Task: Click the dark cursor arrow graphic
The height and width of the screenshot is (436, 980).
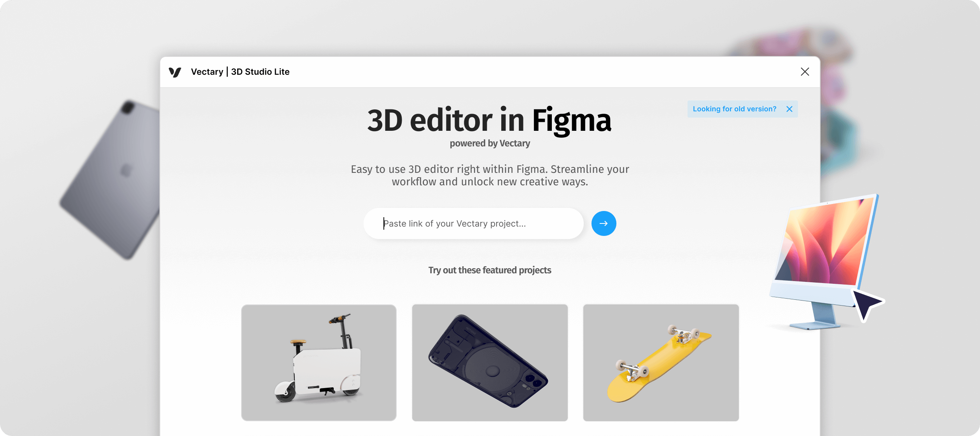Action: [868, 305]
